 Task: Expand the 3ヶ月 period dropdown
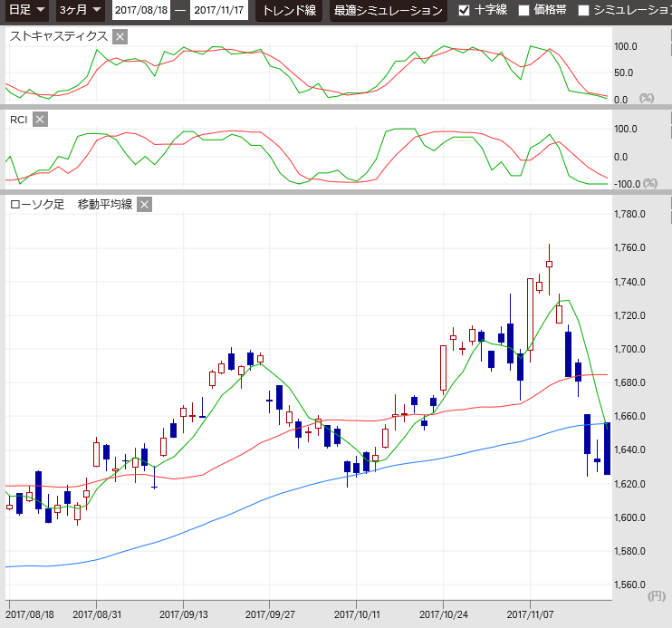[80, 11]
